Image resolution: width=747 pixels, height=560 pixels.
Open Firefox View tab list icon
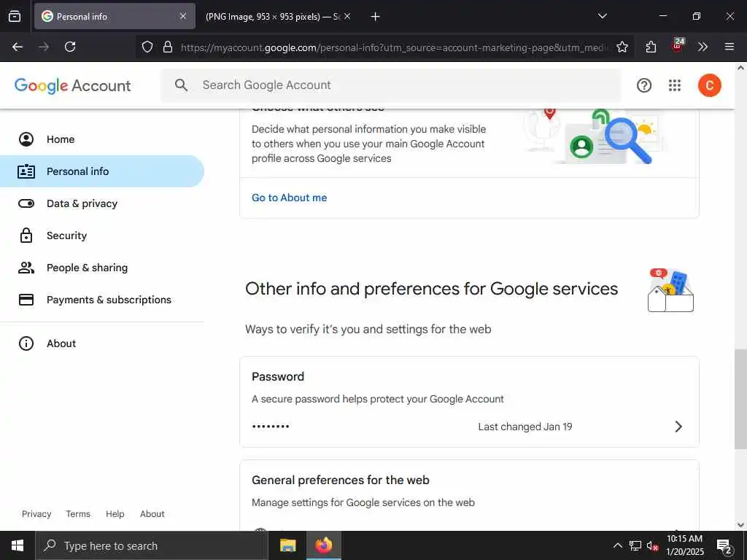tap(15, 16)
